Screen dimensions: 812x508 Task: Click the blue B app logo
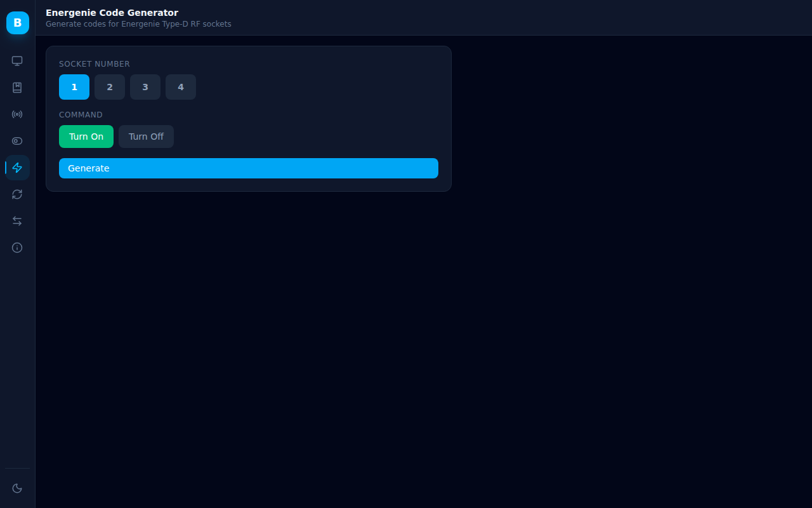(17, 23)
